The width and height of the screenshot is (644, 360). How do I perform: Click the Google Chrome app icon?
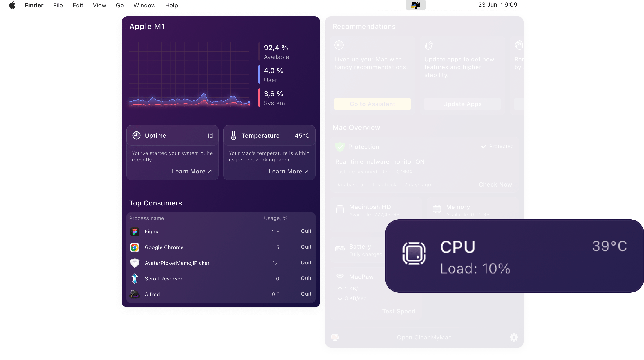tap(134, 247)
